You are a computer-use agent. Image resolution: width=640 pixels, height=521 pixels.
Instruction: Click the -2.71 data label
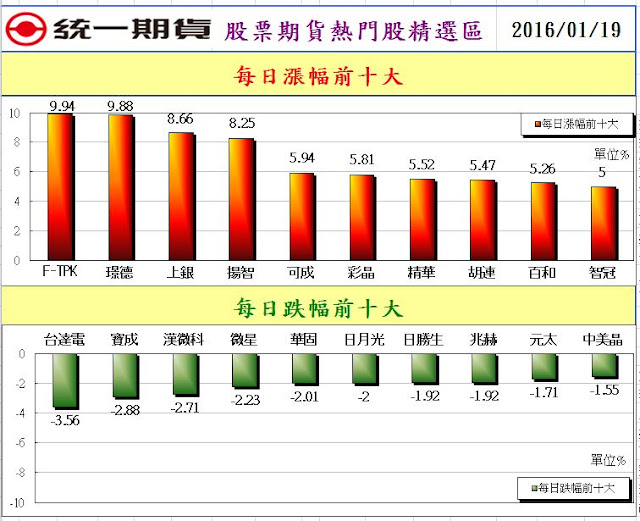[x=185, y=407]
